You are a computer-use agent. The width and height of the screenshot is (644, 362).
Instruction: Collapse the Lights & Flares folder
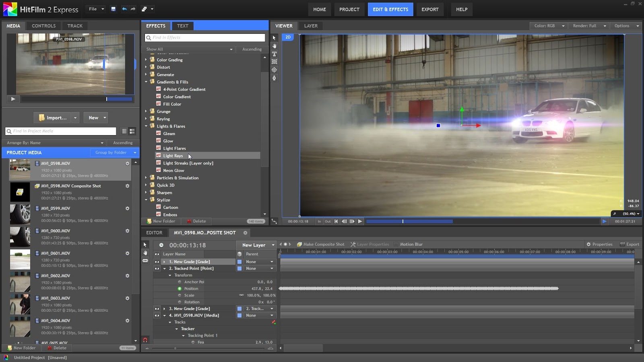(146, 126)
